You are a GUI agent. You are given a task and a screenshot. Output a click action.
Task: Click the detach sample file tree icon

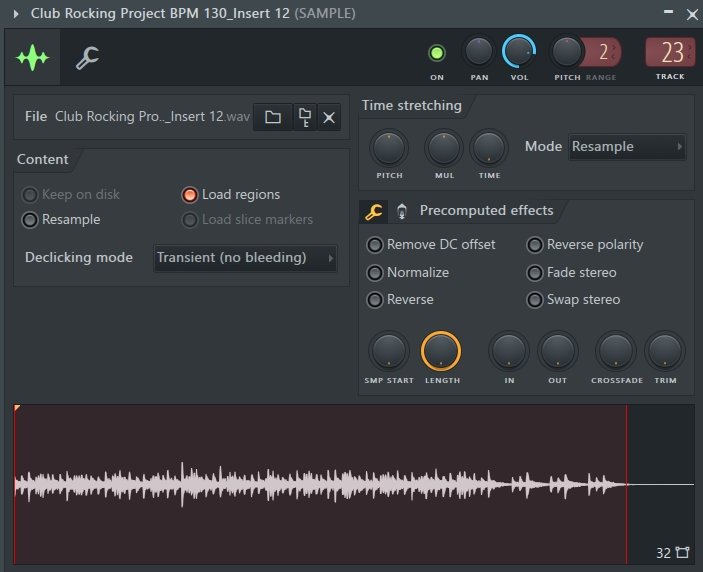(305, 117)
